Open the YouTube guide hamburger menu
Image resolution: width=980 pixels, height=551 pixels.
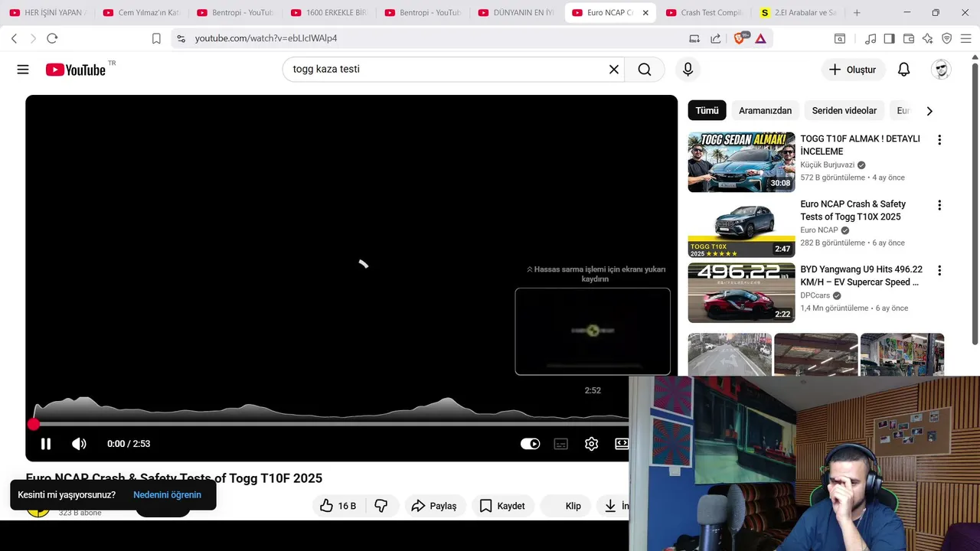coord(23,70)
